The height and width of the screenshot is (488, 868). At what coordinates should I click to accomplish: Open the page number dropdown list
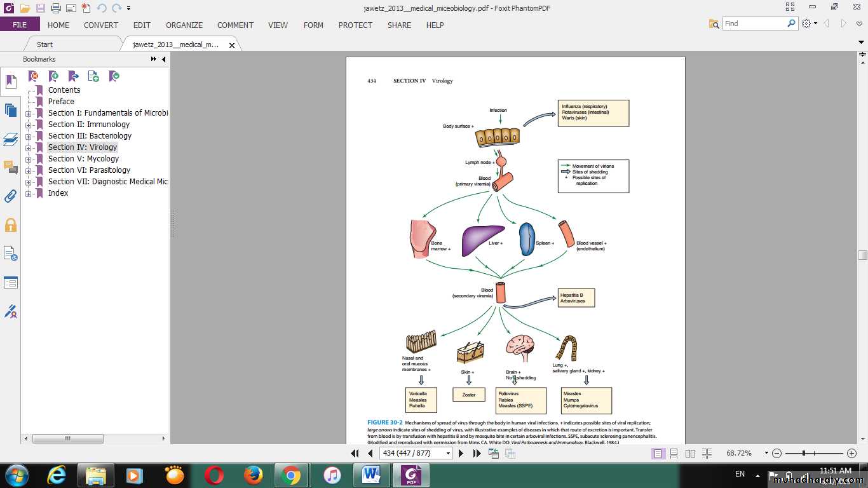tap(448, 453)
